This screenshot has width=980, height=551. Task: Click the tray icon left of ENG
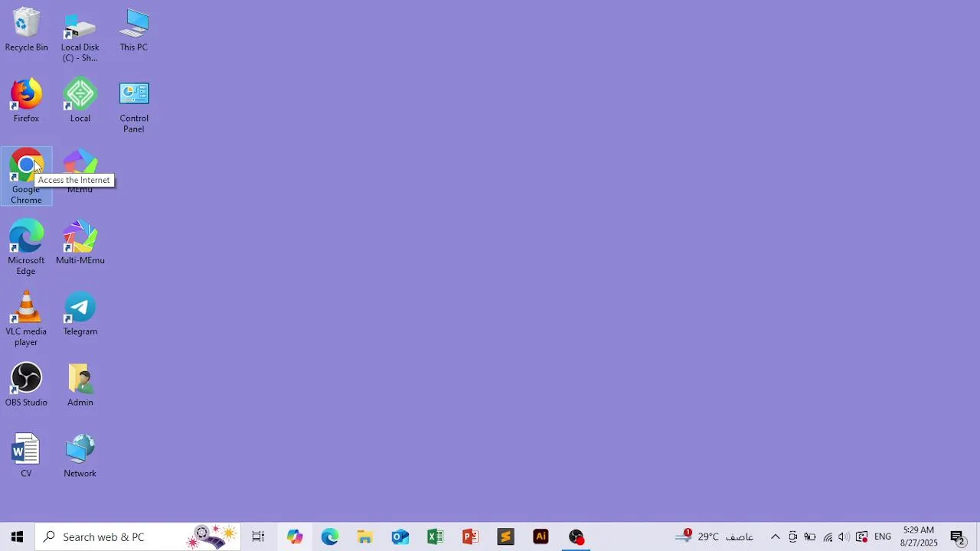861,536
